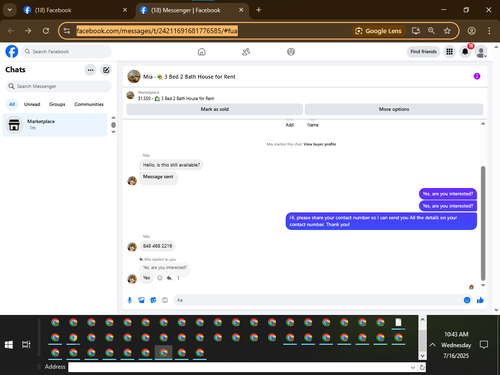
Task: Click the Mark as sold button
Action: pos(215,109)
